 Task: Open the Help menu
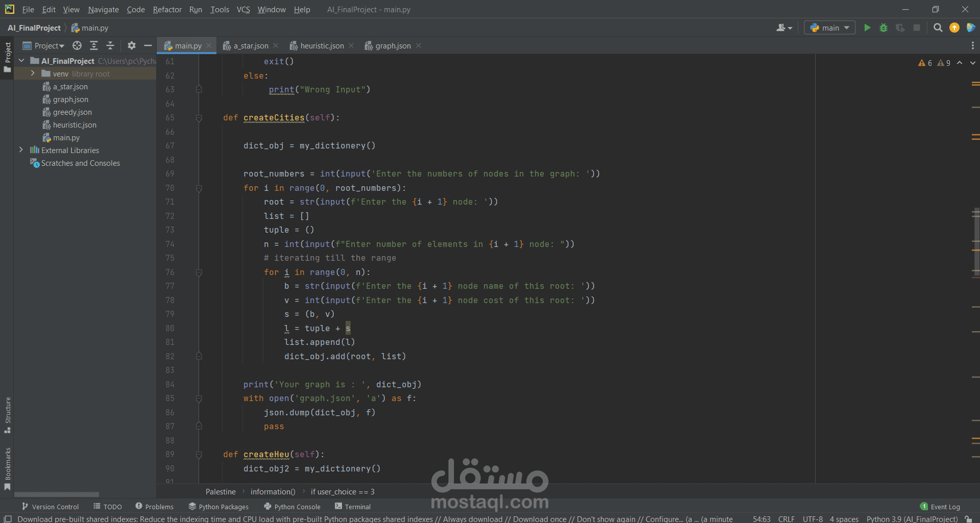coord(302,9)
